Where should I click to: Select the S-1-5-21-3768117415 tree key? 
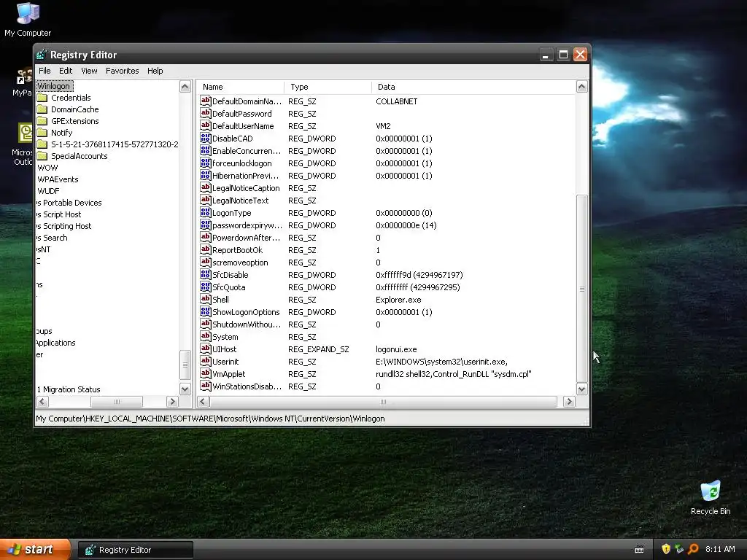(115, 144)
